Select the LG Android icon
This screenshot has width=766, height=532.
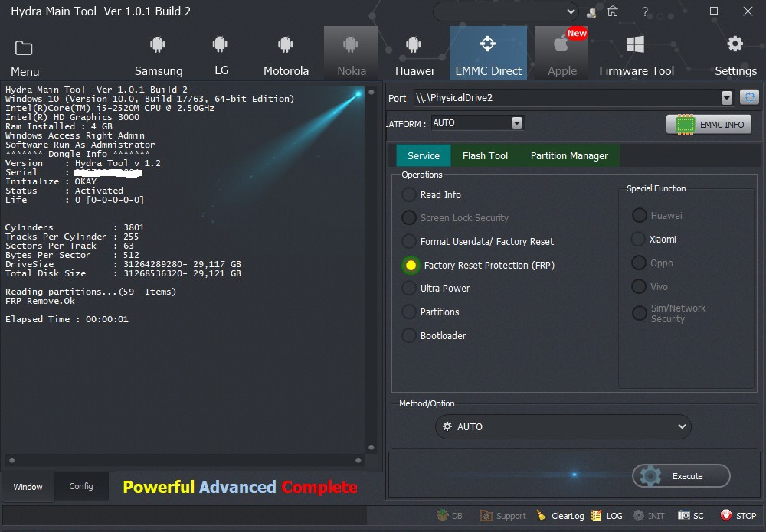point(221,44)
